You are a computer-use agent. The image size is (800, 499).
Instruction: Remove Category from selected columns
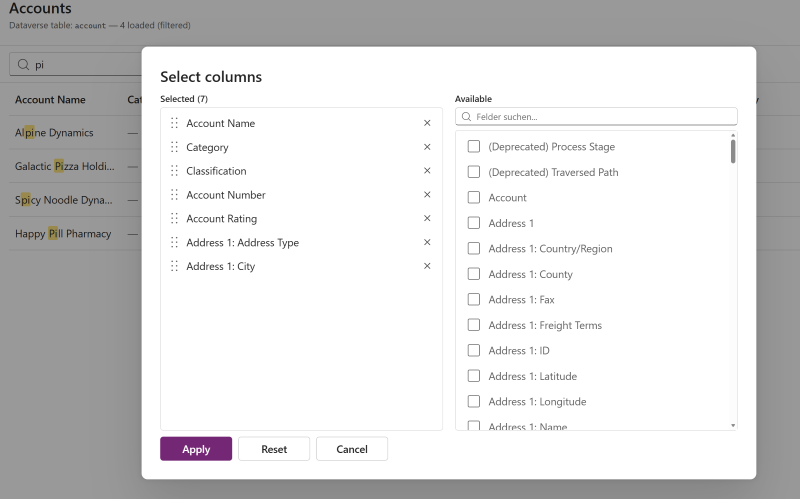(427, 147)
